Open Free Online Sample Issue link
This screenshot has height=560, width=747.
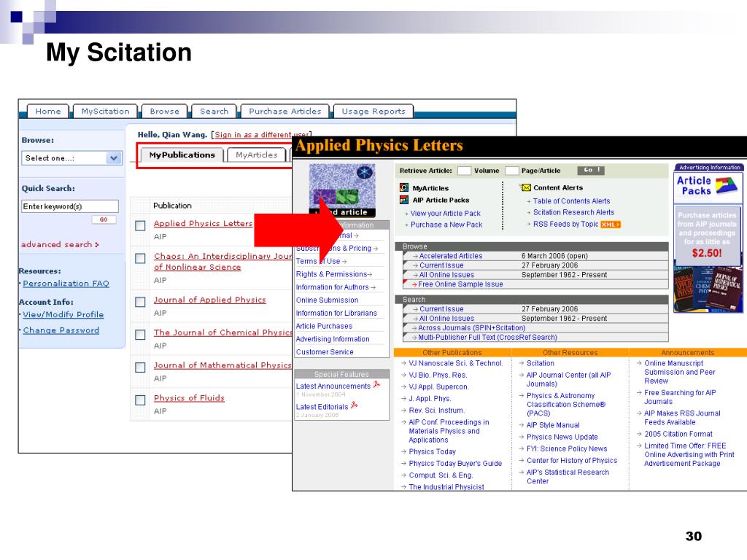(x=460, y=284)
